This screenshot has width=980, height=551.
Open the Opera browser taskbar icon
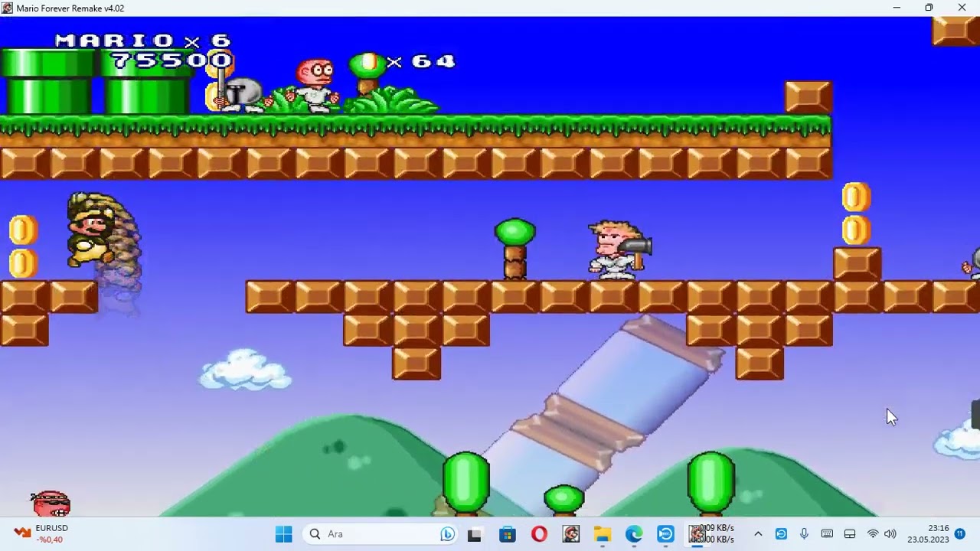(539, 534)
